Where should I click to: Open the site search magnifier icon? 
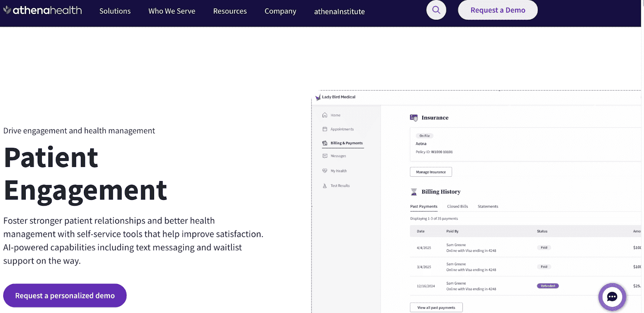click(x=436, y=10)
